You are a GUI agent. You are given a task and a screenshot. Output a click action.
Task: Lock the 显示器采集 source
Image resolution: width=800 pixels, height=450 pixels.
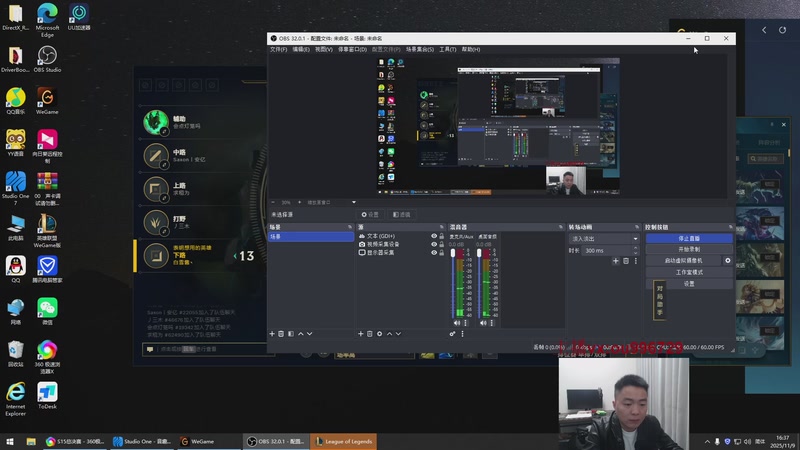(442, 253)
